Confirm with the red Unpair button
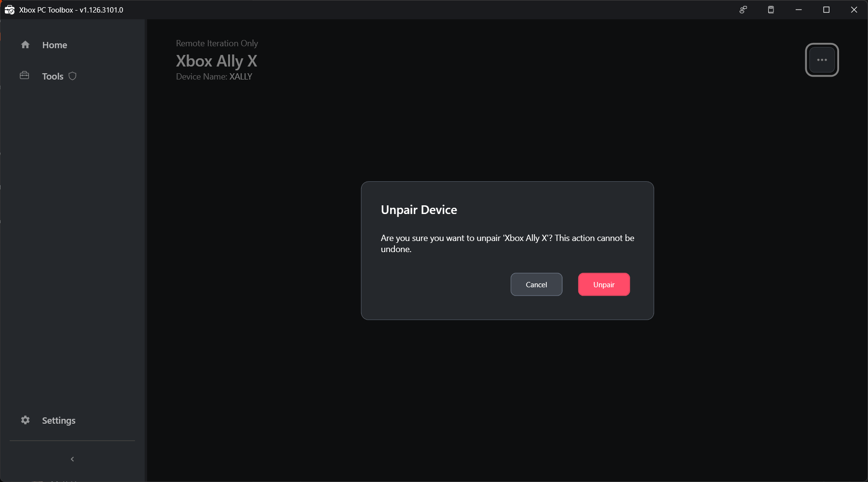Image resolution: width=868 pixels, height=482 pixels. point(604,284)
